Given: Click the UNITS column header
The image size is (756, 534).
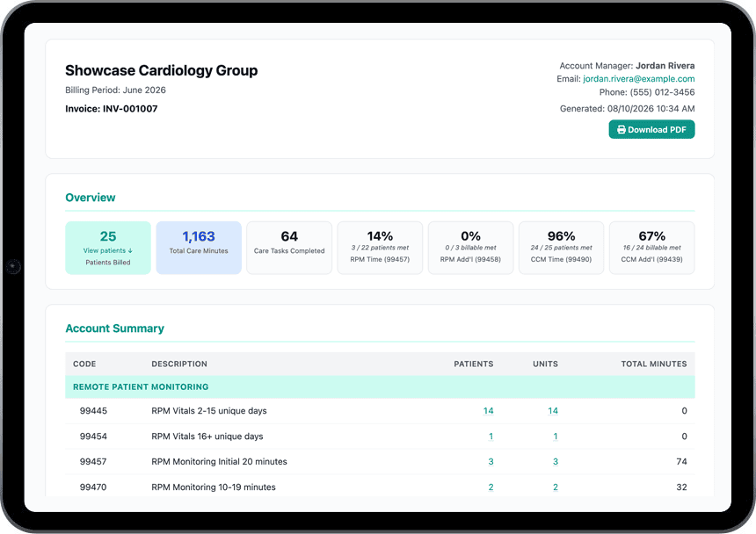Looking at the screenshot, I should [545, 364].
